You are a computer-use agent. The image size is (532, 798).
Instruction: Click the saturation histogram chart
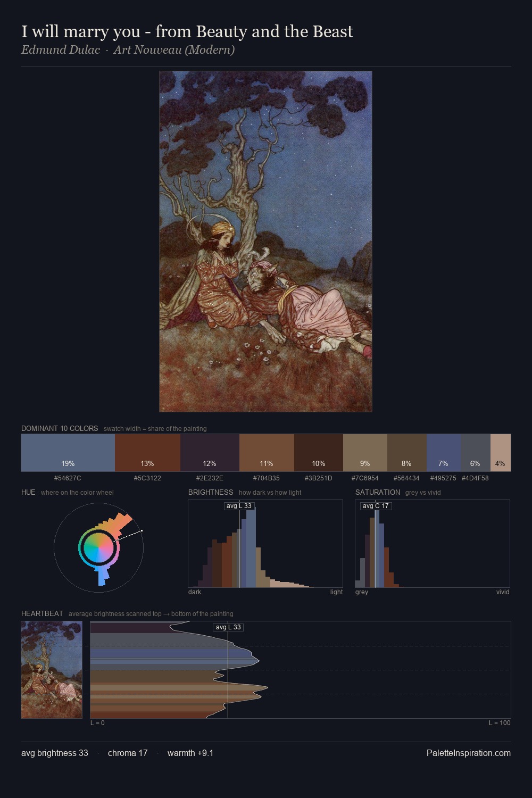433,544
